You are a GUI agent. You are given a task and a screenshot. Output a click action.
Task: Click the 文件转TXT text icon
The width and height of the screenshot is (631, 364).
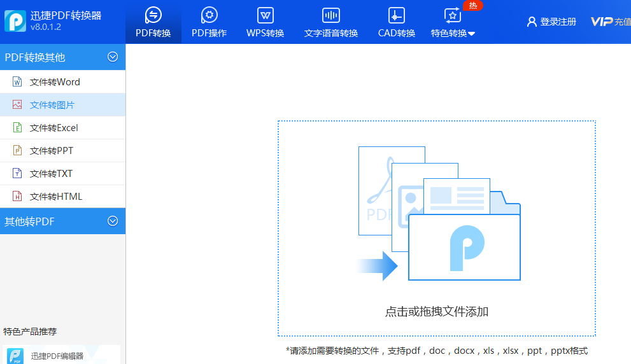pos(17,173)
